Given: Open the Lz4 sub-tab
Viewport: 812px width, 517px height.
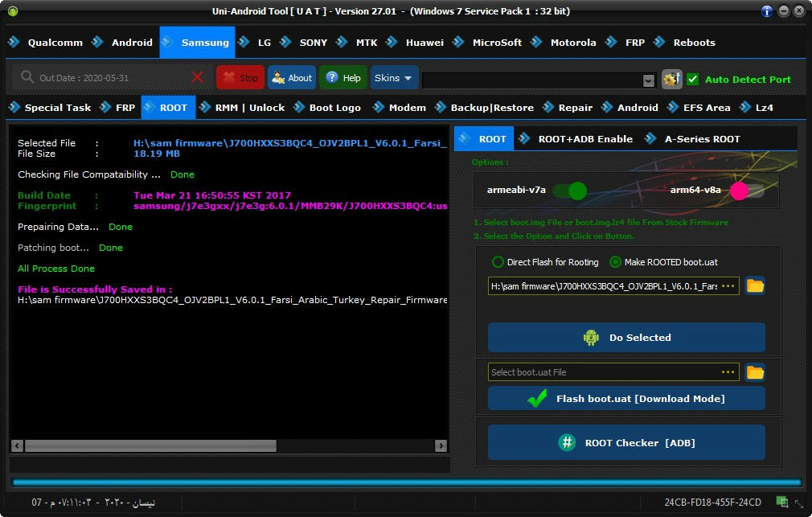Looking at the screenshot, I should click(756, 108).
